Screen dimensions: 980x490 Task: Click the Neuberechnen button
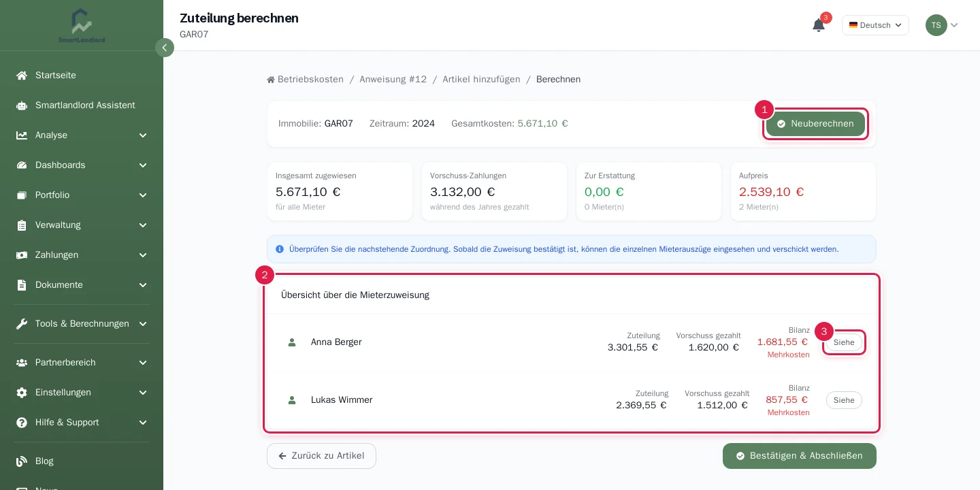tap(815, 124)
